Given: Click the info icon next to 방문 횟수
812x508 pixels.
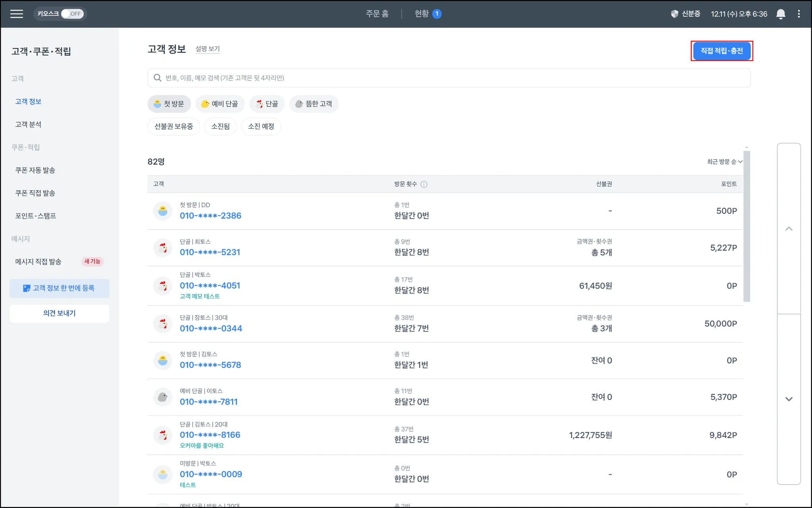Looking at the screenshot, I should [x=424, y=184].
